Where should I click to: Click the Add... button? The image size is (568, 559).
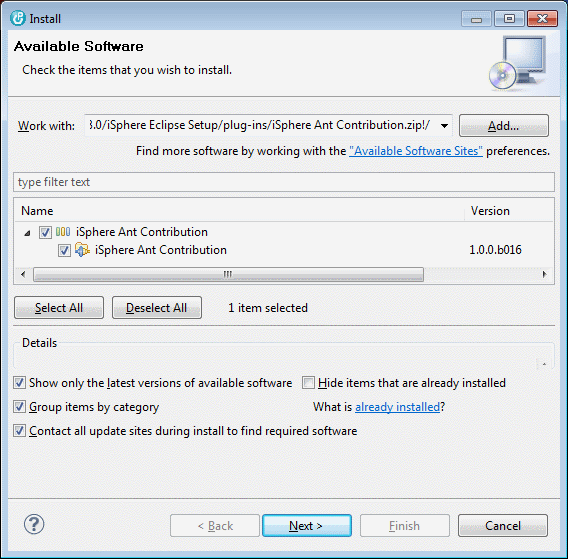[x=504, y=126]
